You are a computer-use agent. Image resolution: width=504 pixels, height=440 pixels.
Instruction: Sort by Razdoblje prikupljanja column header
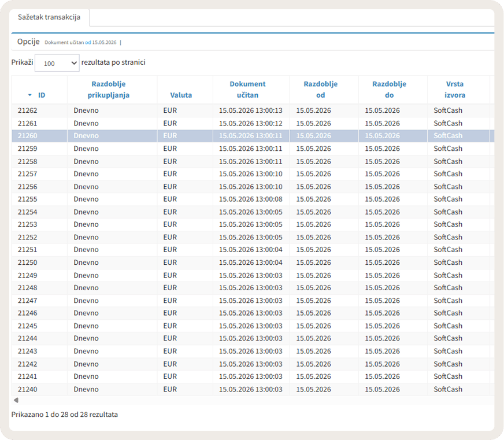(x=109, y=90)
